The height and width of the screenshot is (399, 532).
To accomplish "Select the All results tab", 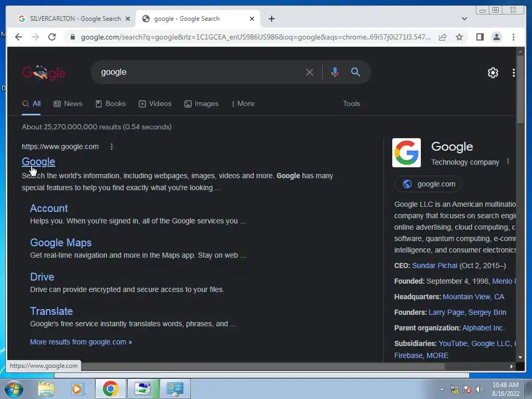I will (x=31, y=104).
